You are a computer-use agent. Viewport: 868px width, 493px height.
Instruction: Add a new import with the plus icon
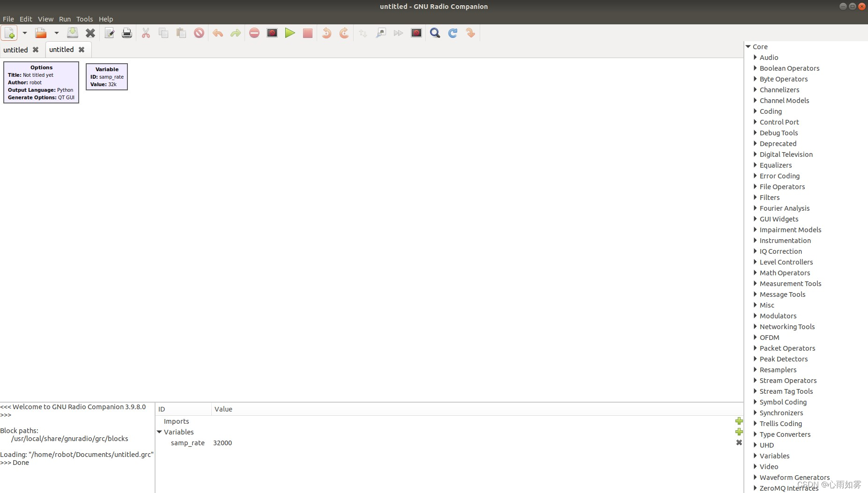click(739, 421)
